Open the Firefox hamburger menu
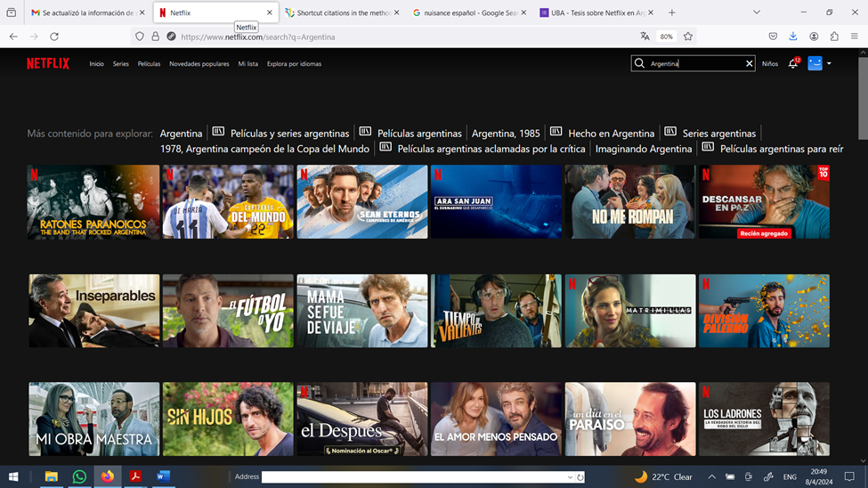The width and height of the screenshot is (868, 488). pos(854,37)
